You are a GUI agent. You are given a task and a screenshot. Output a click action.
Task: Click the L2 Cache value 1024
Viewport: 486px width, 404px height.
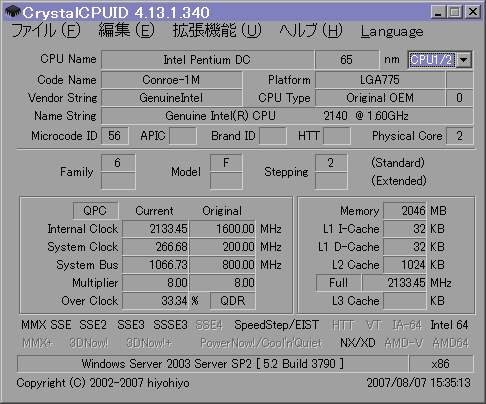point(405,265)
